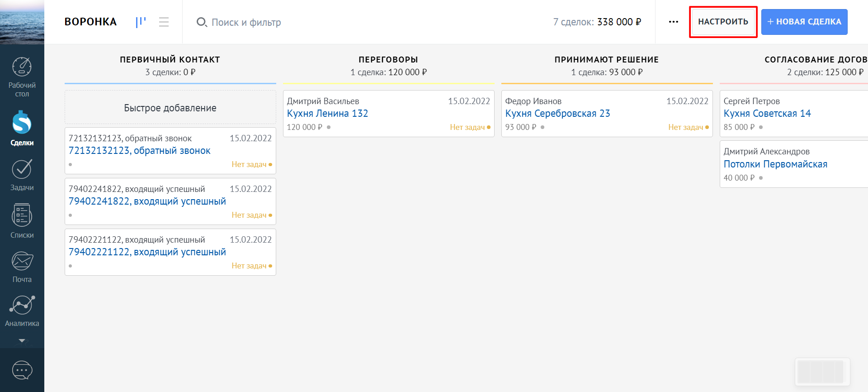The width and height of the screenshot is (868, 392).
Task: Create a deal with НОВАЯ СДЕЛКА button
Action: [x=804, y=22]
